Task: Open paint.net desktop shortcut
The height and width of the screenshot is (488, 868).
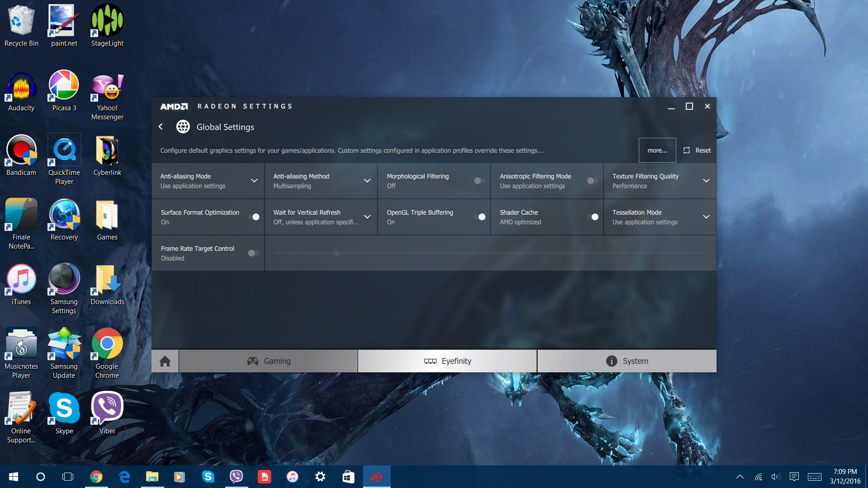Action: pos(64,26)
